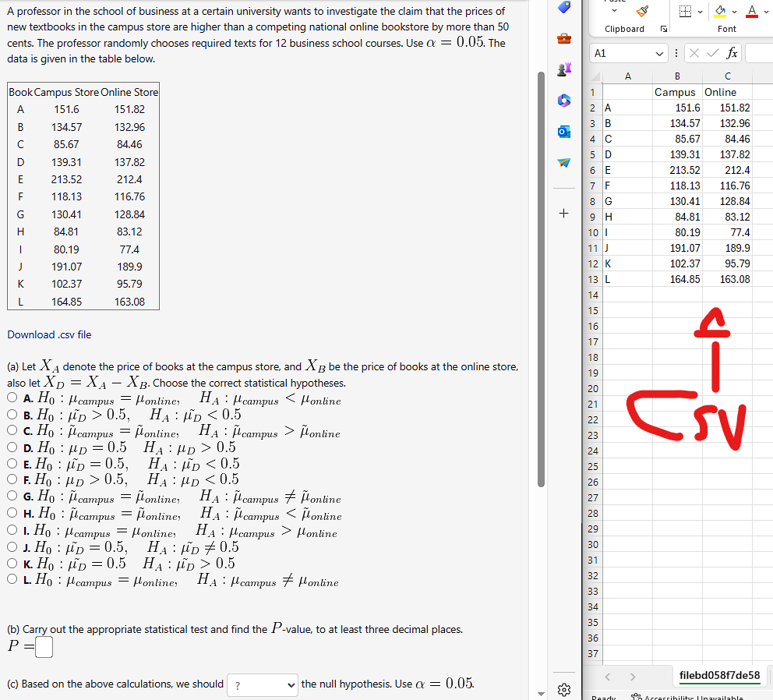Click the Cancel (X) icon in formula bar
The image size is (773, 700).
[x=694, y=53]
